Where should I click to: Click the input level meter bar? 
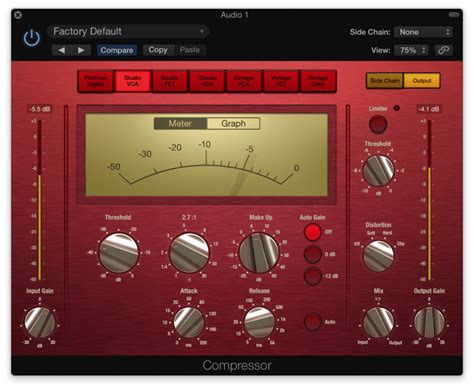40,200
